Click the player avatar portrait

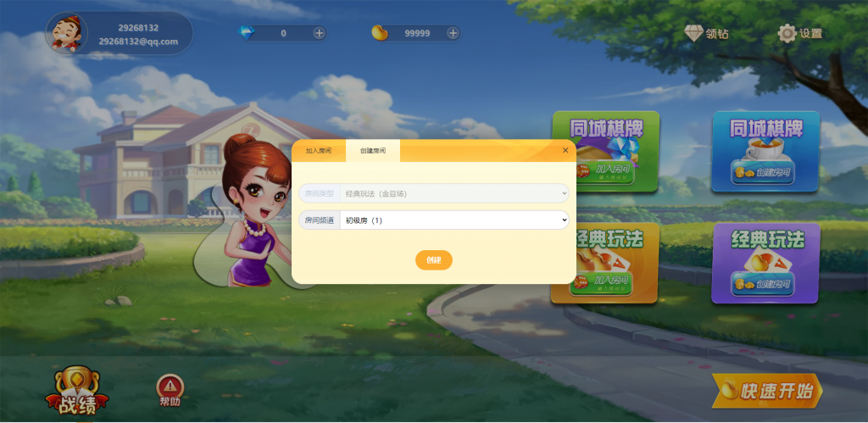[x=67, y=33]
